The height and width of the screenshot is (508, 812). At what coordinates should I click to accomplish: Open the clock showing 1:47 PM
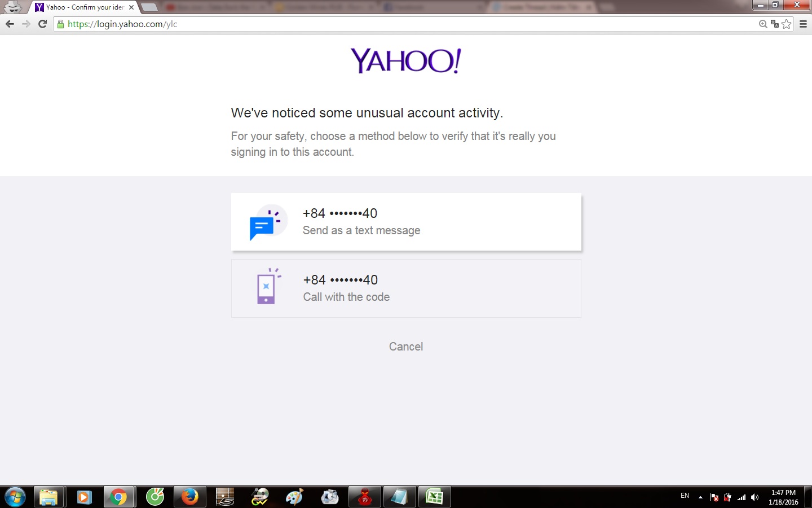pyautogui.click(x=783, y=497)
